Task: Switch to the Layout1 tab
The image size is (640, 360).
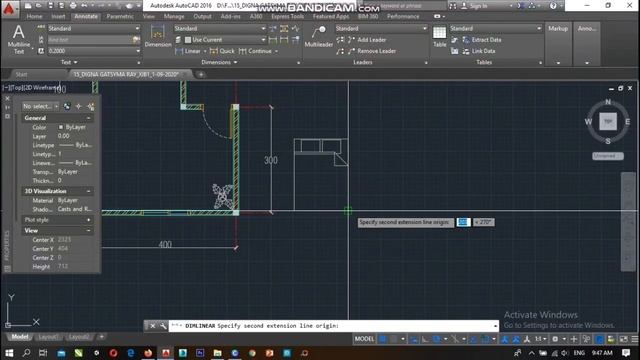Action: tap(48, 337)
